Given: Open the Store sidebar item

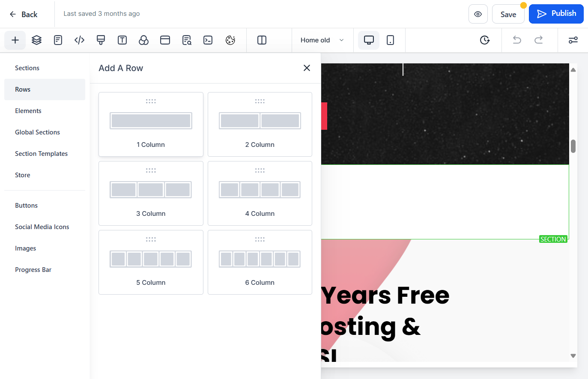Looking at the screenshot, I should click(x=45, y=175).
